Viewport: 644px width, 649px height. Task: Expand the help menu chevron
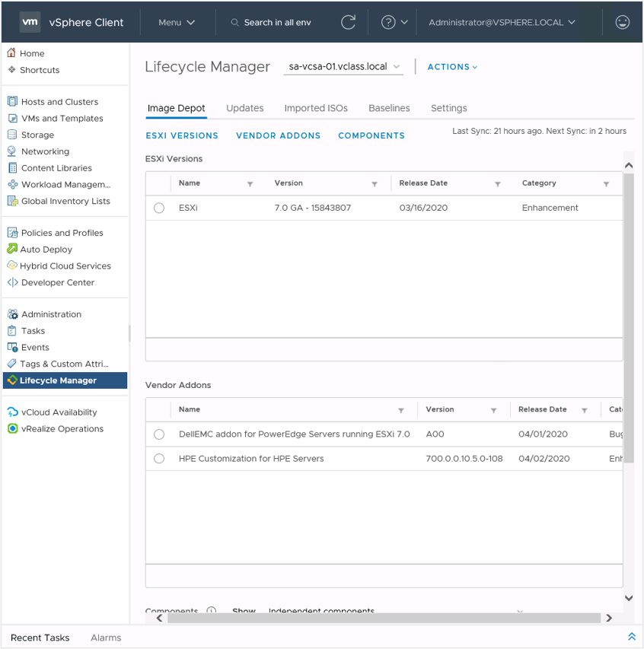(x=404, y=22)
